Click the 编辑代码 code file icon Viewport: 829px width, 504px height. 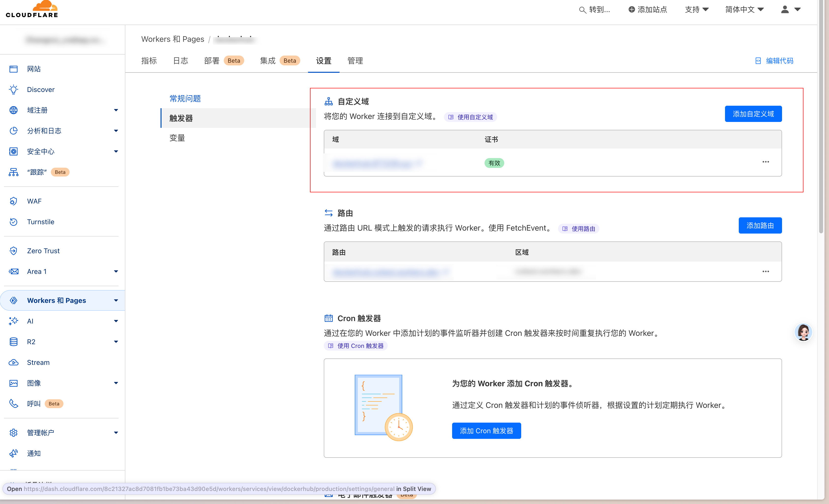pyautogui.click(x=758, y=61)
